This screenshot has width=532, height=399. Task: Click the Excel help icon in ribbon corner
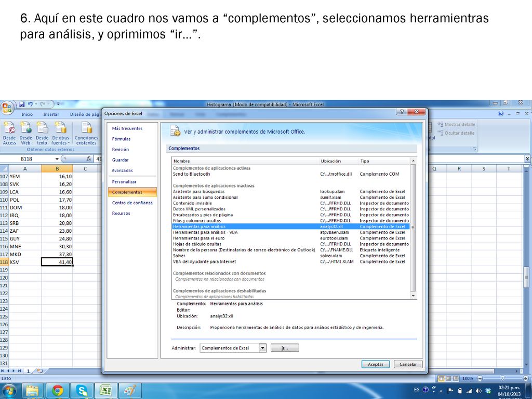click(x=501, y=114)
